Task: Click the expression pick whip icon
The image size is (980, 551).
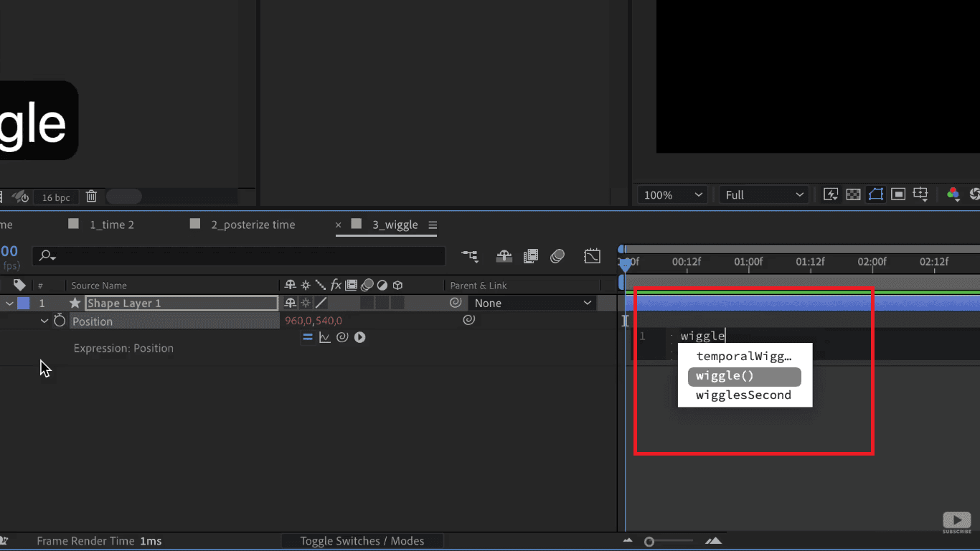Action: click(342, 337)
